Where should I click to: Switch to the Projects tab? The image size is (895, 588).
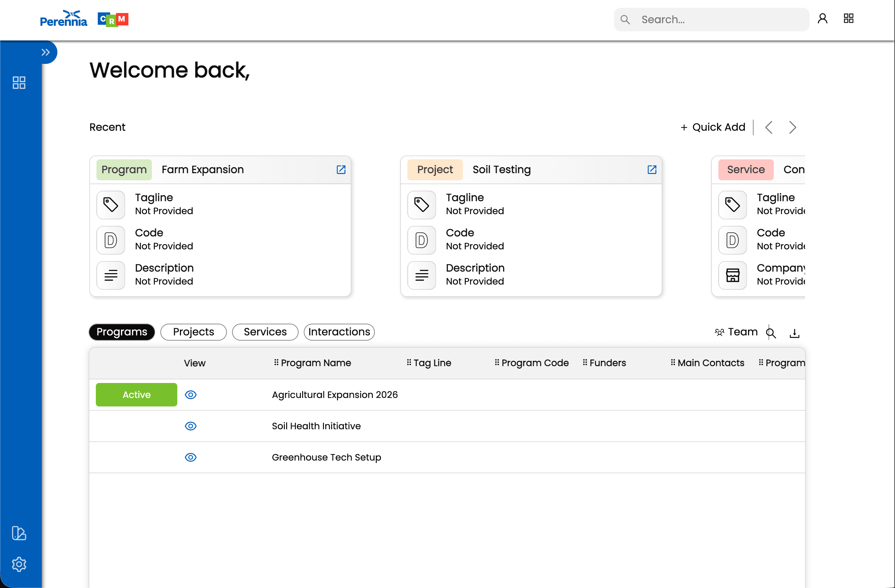click(194, 332)
